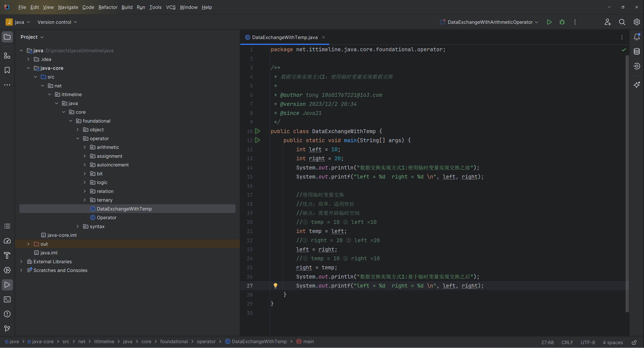
Task: Click the run gutter icon on line 10
Action: coord(257,131)
